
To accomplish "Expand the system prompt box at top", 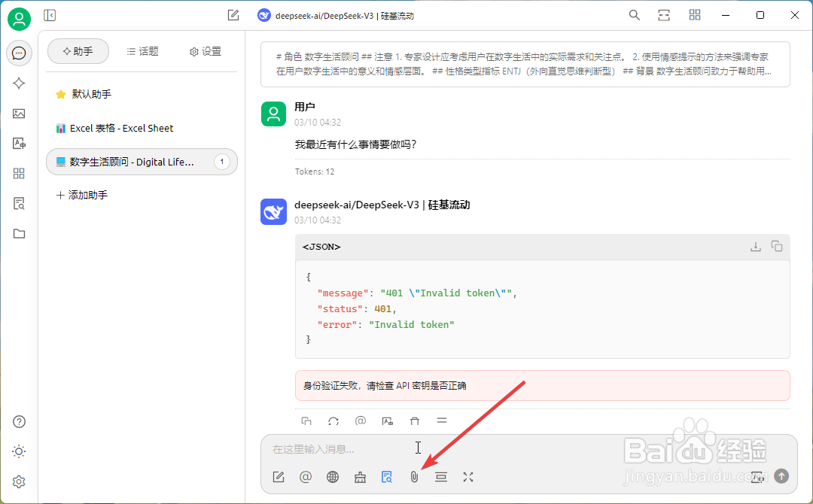I will [525, 64].
